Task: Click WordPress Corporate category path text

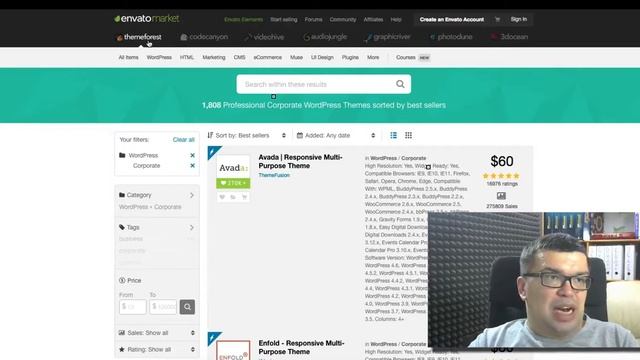Action: [x=150, y=207]
